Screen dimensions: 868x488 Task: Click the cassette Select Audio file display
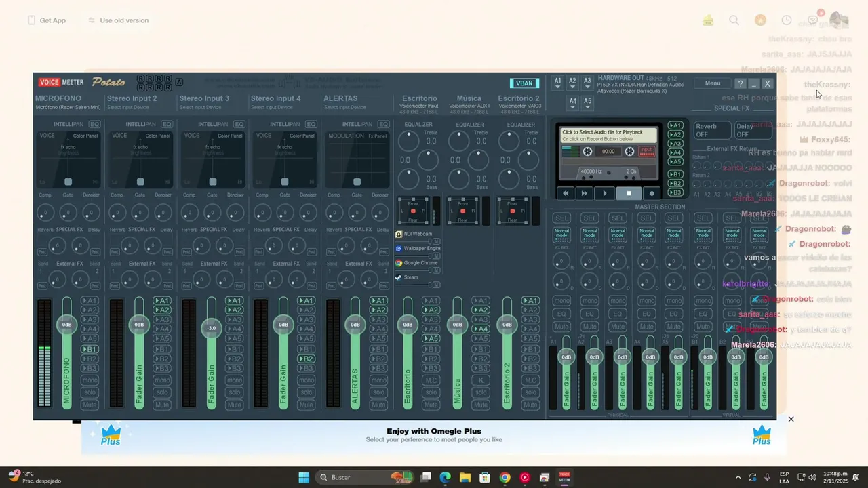click(608, 136)
